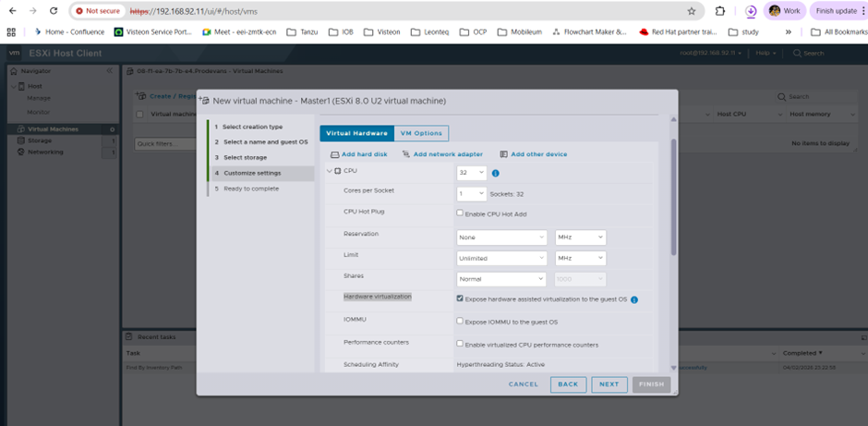This screenshot has width=868, height=426.
Task: Click the Add network adapter icon
Action: (x=406, y=154)
